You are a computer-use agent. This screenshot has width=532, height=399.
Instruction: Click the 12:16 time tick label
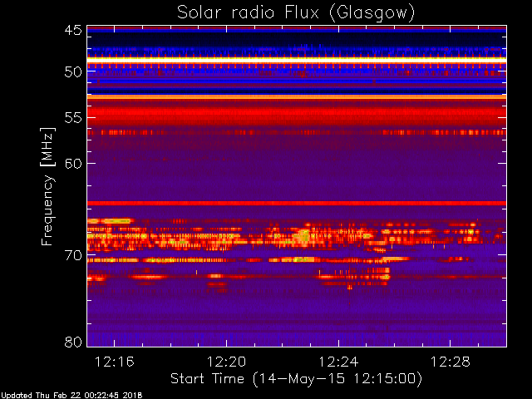[115, 362]
